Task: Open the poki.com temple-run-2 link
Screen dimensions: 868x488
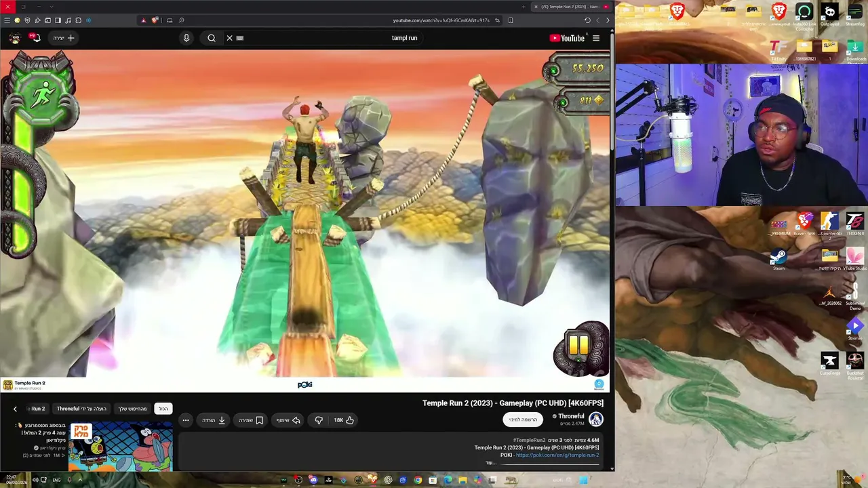Action: (x=557, y=455)
